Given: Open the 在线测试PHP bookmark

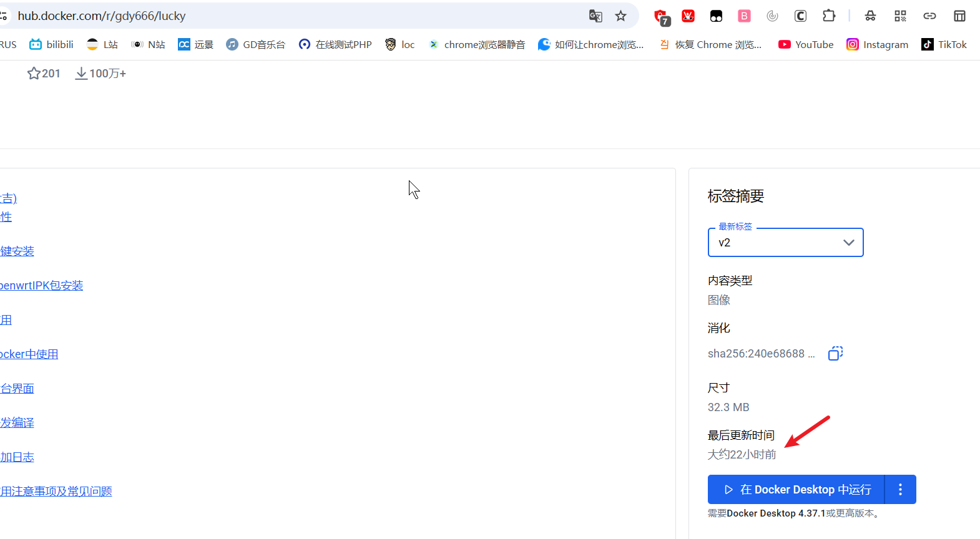Looking at the screenshot, I should click(335, 44).
